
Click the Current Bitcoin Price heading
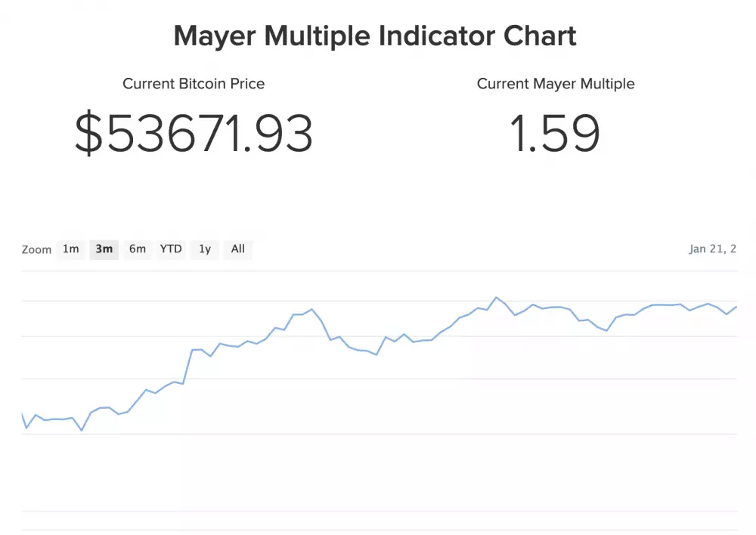coord(194,84)
